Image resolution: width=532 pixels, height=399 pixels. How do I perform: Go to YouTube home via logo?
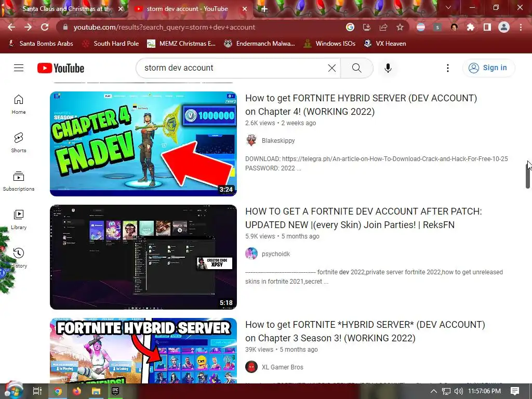tap(61, 68)
